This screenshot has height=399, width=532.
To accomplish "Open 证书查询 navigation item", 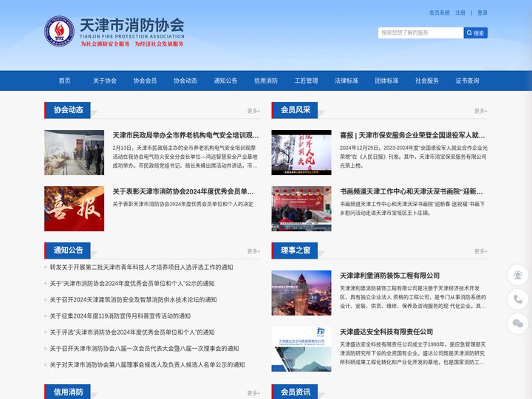I will (x=468, y=81).
